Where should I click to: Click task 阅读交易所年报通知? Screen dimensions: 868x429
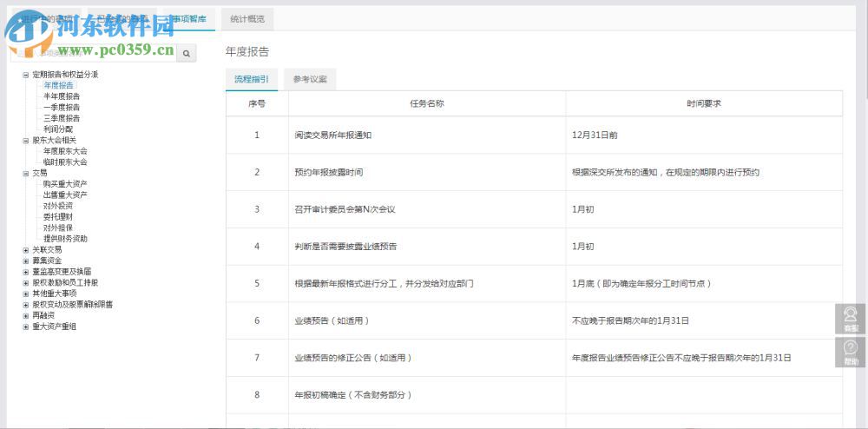pyautogui.click(x=333, y=135)
